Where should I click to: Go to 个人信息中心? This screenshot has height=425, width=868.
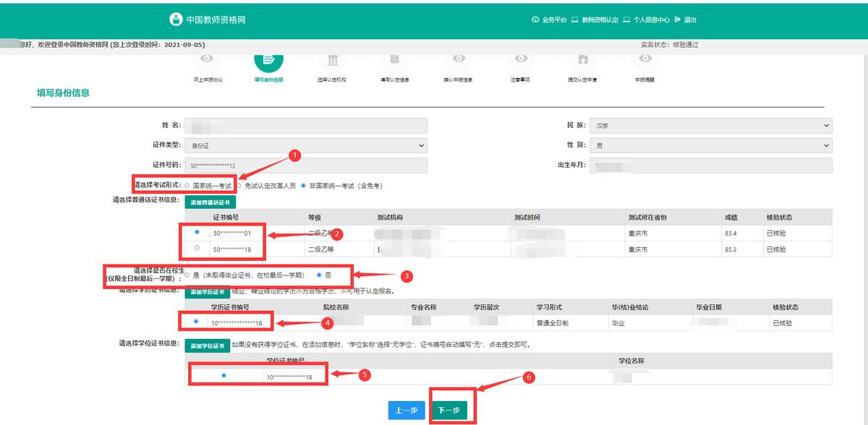(646, 20)
